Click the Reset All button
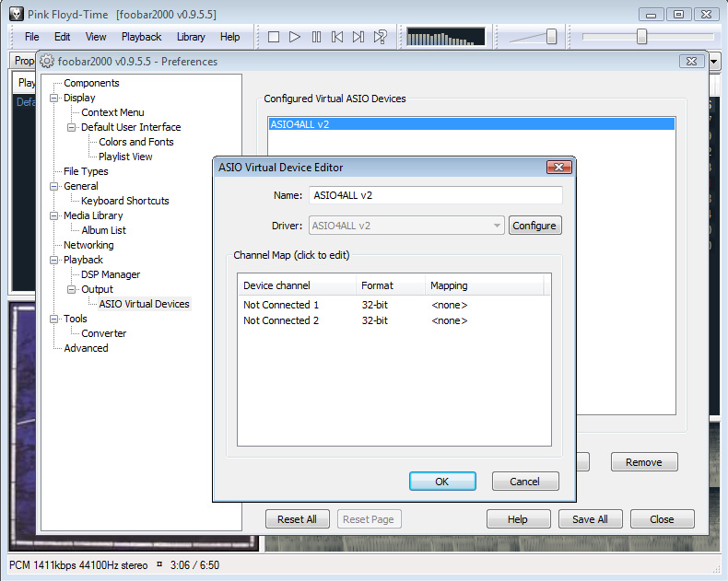728x581 pixels. pyautogui.click(x=297, y=519)
